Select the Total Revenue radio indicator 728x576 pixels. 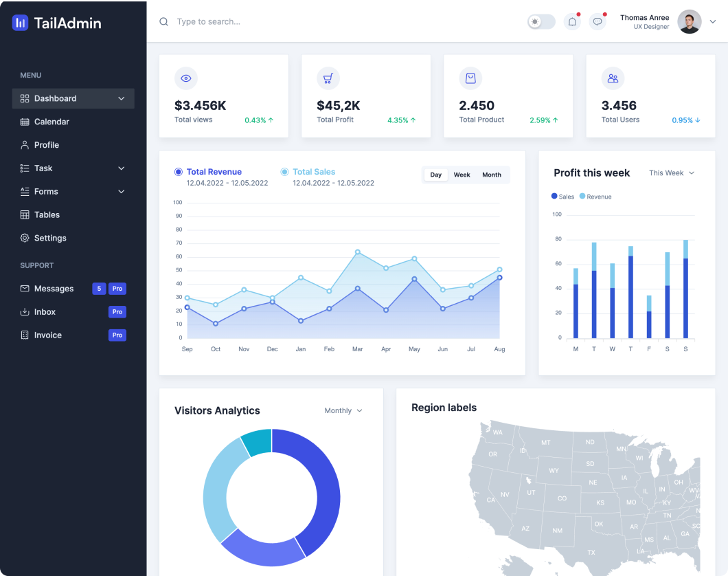(x=179, y=172)
